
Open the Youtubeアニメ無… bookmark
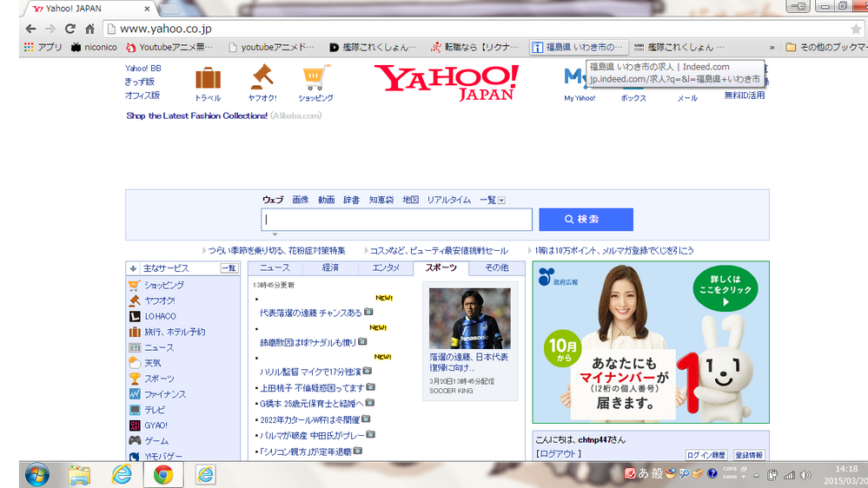[x=169, y=47]
